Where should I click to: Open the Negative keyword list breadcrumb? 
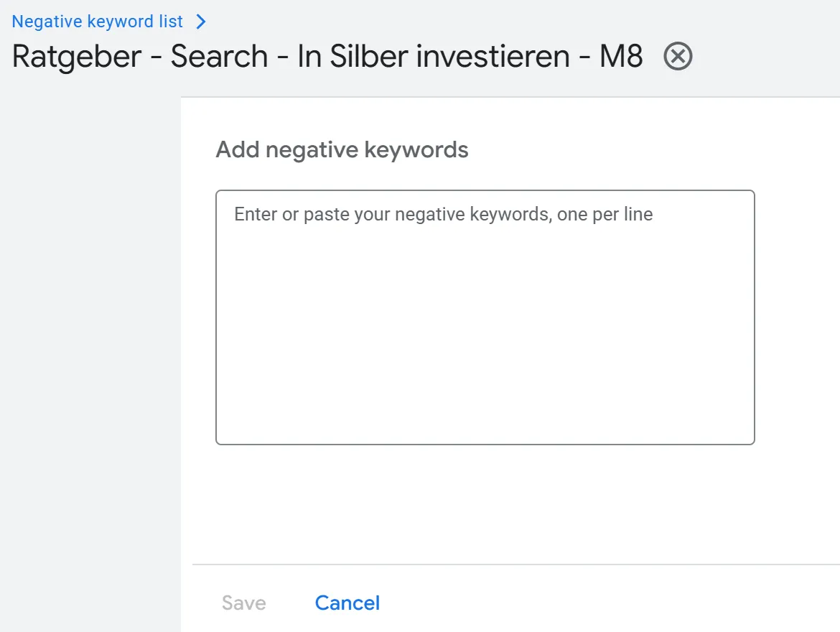[x=98, y=22]
